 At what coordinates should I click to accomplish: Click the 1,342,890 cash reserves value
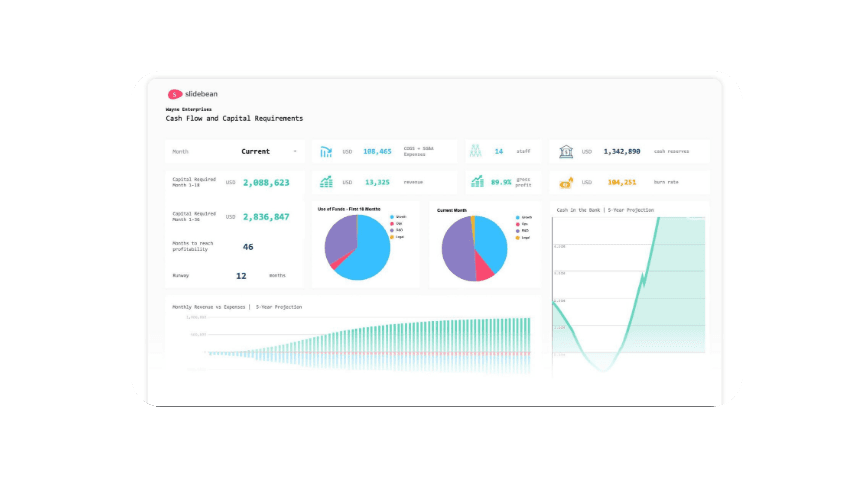[x=622, y=152]
